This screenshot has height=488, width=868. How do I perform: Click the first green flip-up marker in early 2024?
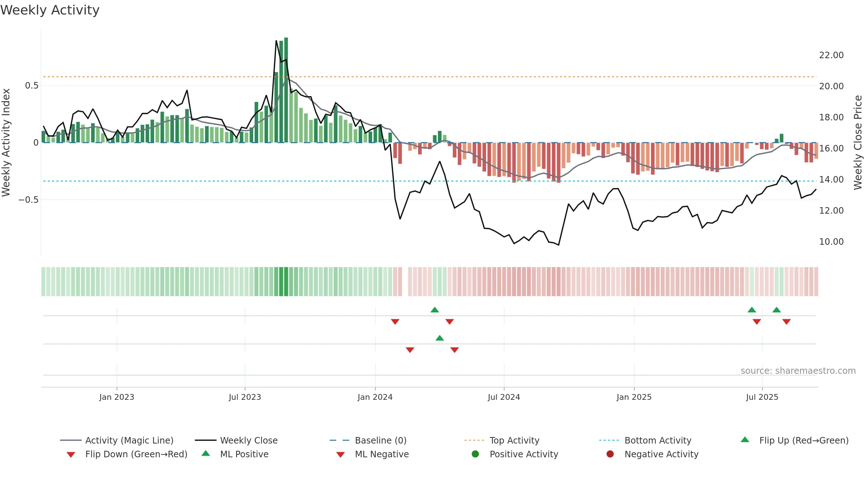[x=435, y=310]
